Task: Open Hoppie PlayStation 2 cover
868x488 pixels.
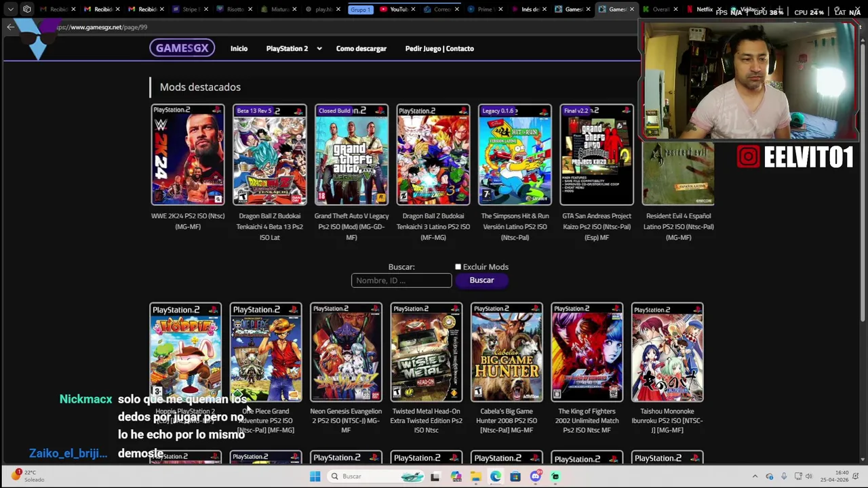Action: [x=186, y=352]
